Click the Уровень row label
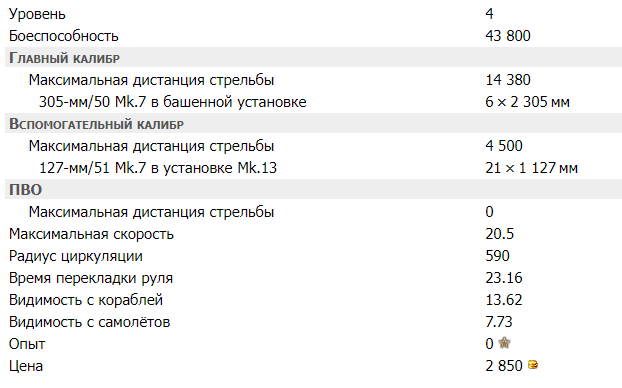This screenshot has width=622, height=388. 37,14
